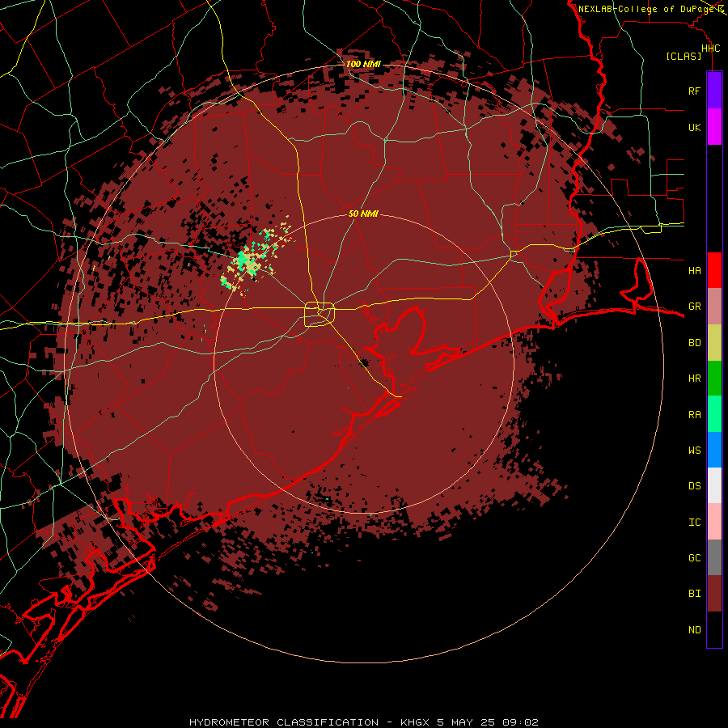The height and width of the screenshot is (728, 728).
Task: Click the WS blue legend swatch
Action: tap(714, 450)
